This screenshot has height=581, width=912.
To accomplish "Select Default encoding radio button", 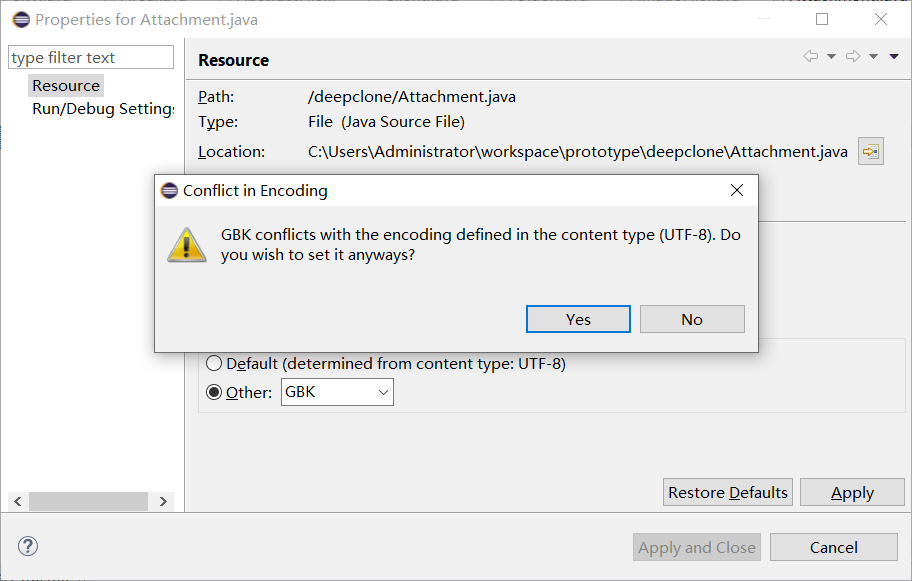I will point(214,363).
